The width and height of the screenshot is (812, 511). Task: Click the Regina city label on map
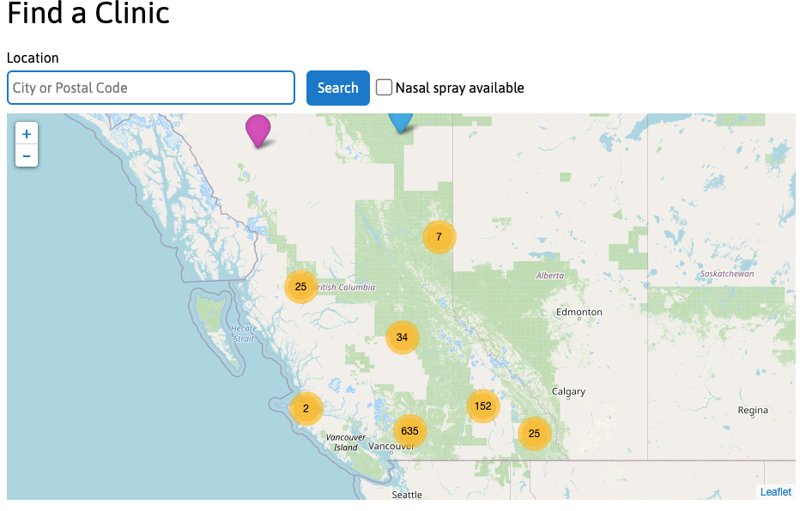[x=753, y=411]
